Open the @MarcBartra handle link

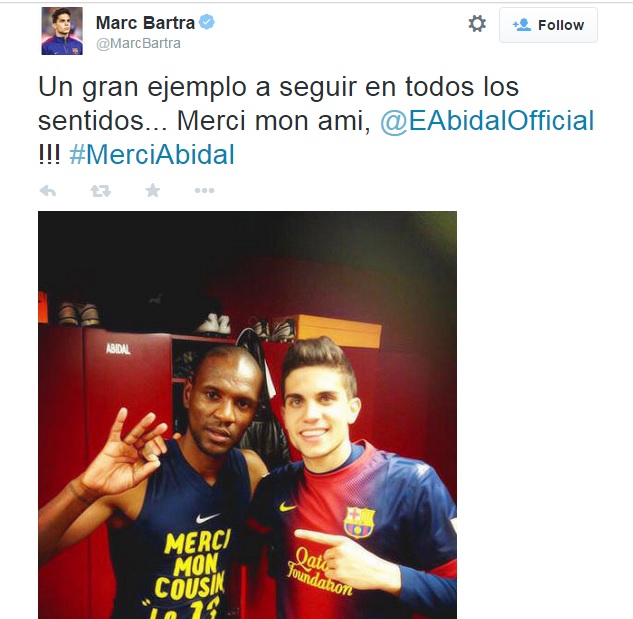click(x=138, y=43)
